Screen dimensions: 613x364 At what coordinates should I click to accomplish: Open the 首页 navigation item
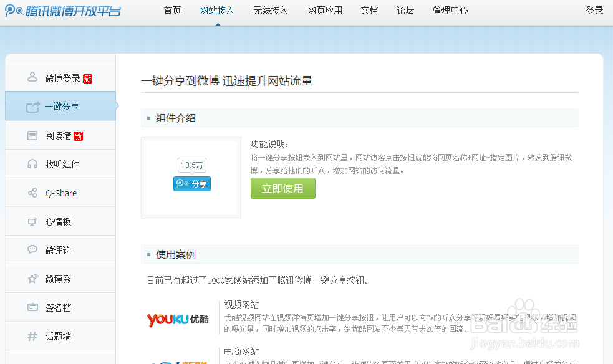pyautogui.click(x=172, y=11)
